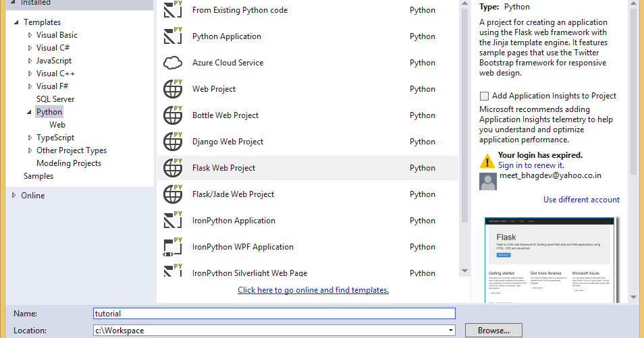
Task: Click the Azure Cloud Service cloud icon
Action: coord(173,63)
